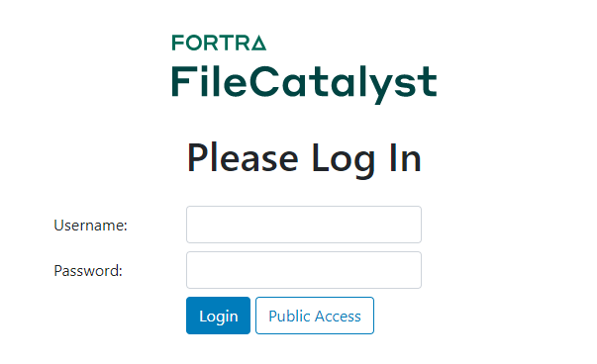Click the letter F of FileCatalyst

(x=182, y=81)
